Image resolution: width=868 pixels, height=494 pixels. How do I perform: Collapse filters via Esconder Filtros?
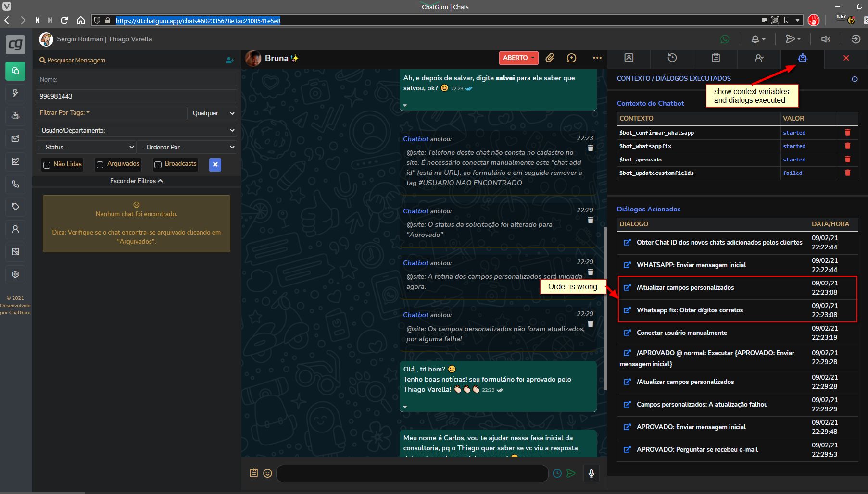[x=136, y=181]
